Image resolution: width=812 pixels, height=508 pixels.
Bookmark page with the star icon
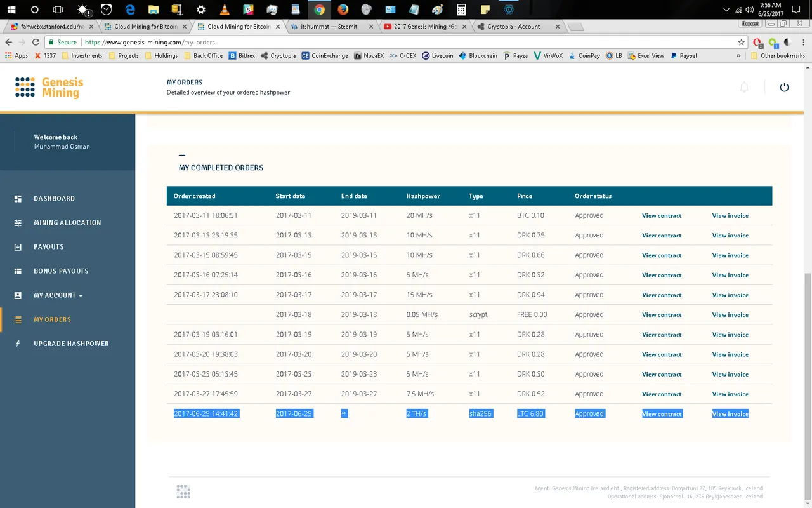tap(741, 42)
